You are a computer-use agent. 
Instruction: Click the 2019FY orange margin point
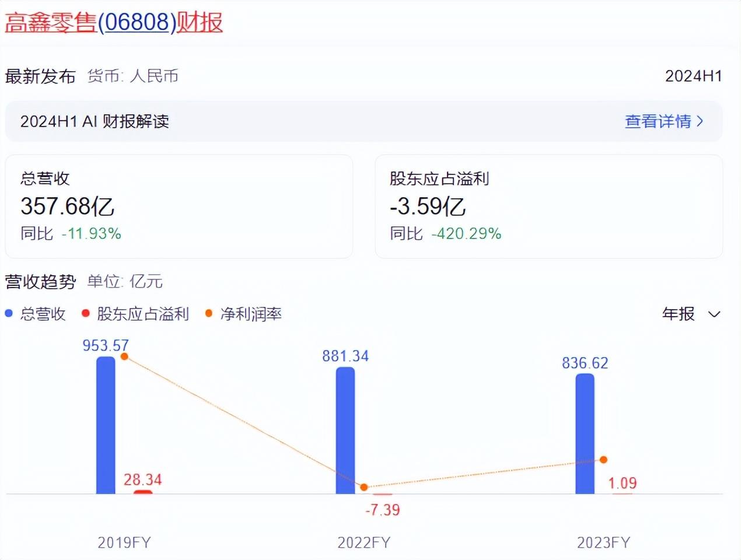[124, 356]
